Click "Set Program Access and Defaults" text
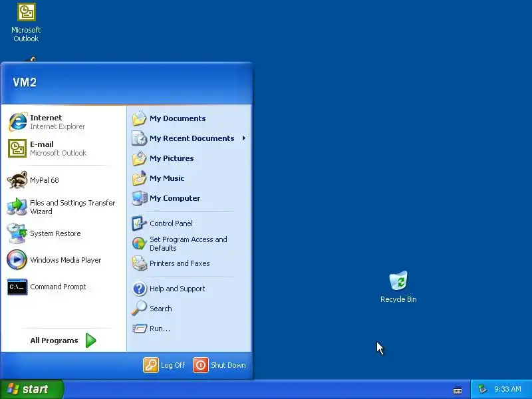This screenshot has width=532, height=399. coord(188,243)
